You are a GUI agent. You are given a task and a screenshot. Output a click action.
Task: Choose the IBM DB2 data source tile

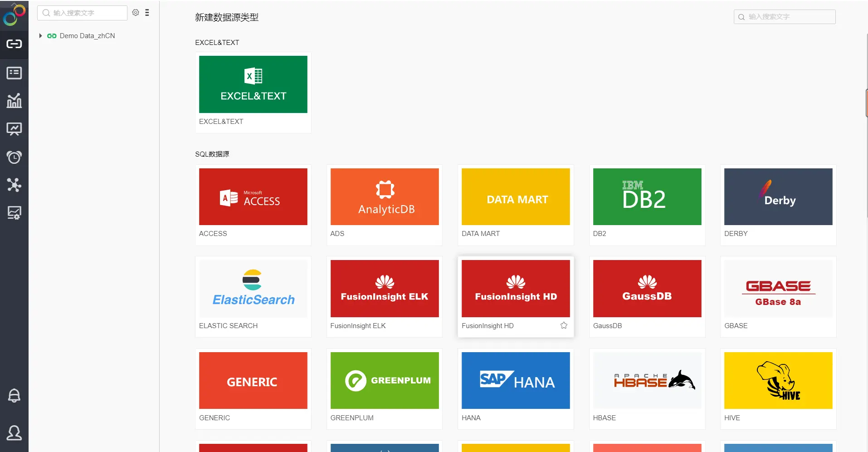tap(647, 205)
